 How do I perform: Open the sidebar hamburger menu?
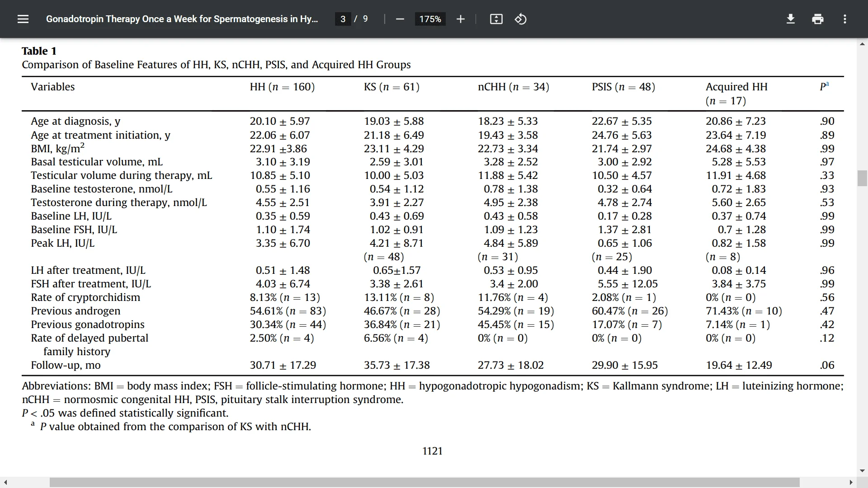click(x=23, y=19)
